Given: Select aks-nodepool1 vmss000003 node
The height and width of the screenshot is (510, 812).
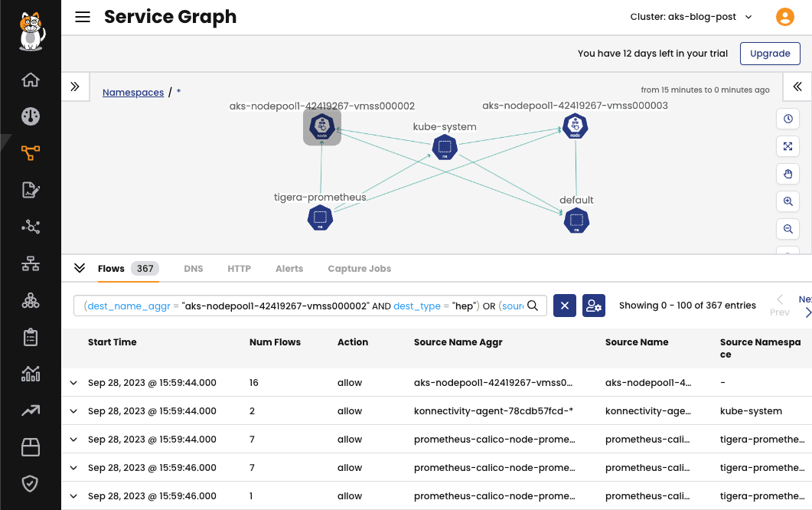Looking at the screenshot, I should coord(576,126).
